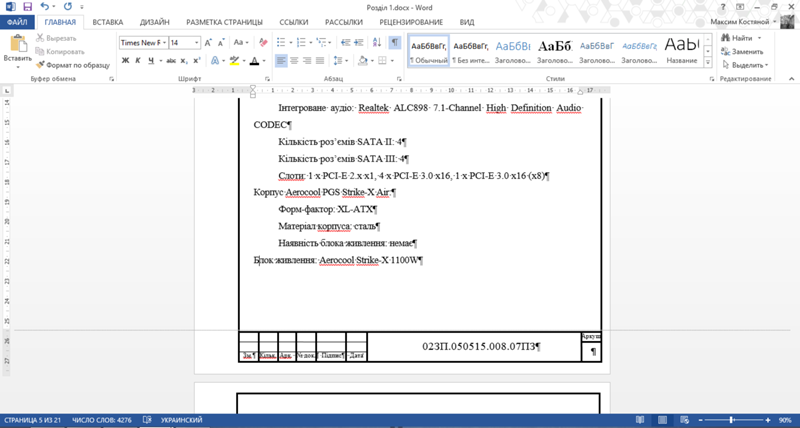Increase font size with the large A icon

[x=208, y=43]
